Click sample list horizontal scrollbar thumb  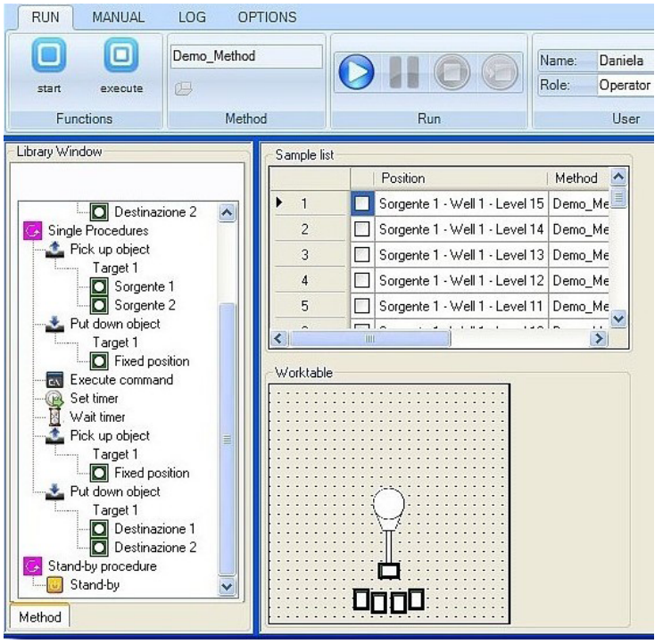369,338
